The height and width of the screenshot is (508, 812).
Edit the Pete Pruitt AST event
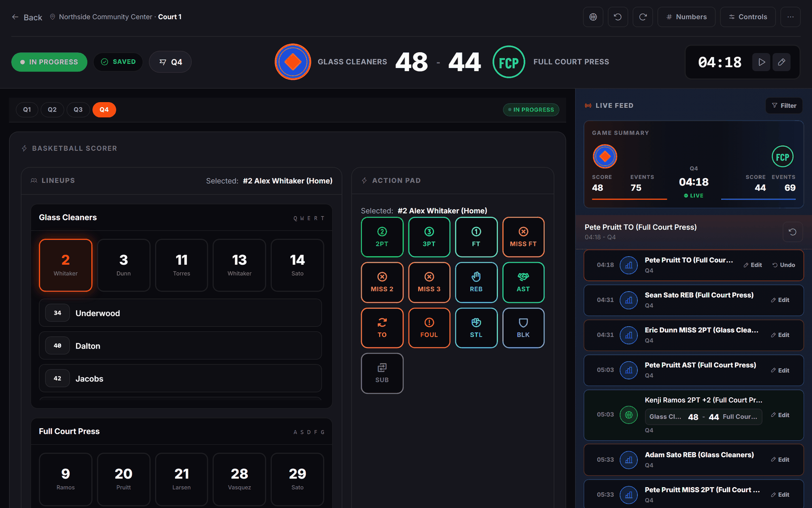click(x=780, y=371)
